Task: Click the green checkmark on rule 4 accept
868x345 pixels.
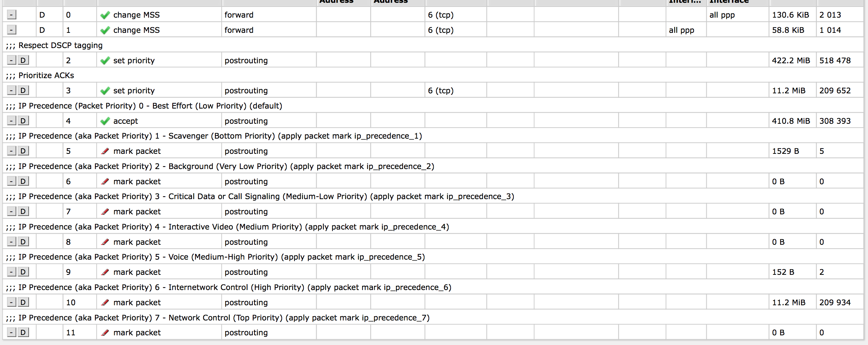Action: tap(105, 121)
